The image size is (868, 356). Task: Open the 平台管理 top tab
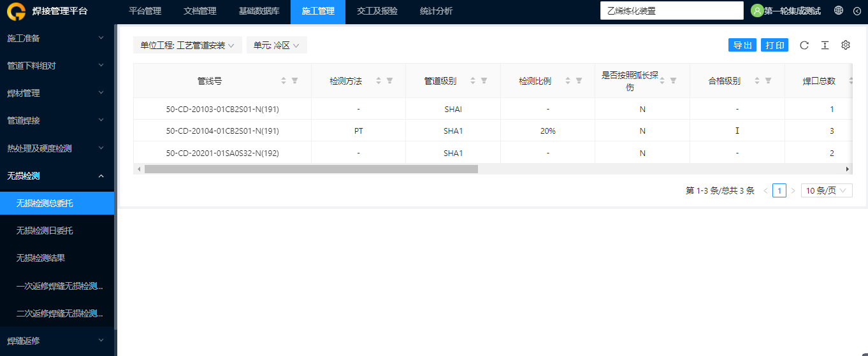(145, 11)
